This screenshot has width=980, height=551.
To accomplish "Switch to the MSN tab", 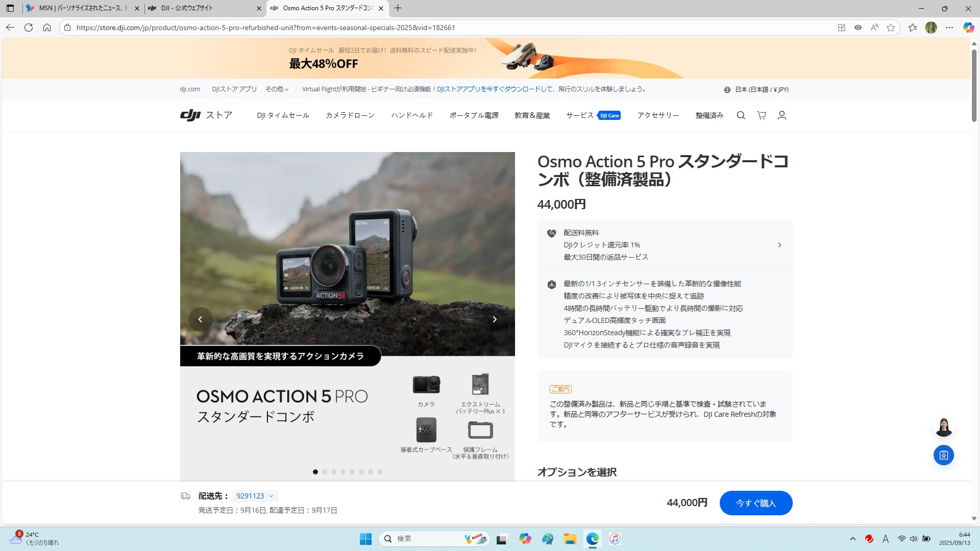I will click(83, 8).
